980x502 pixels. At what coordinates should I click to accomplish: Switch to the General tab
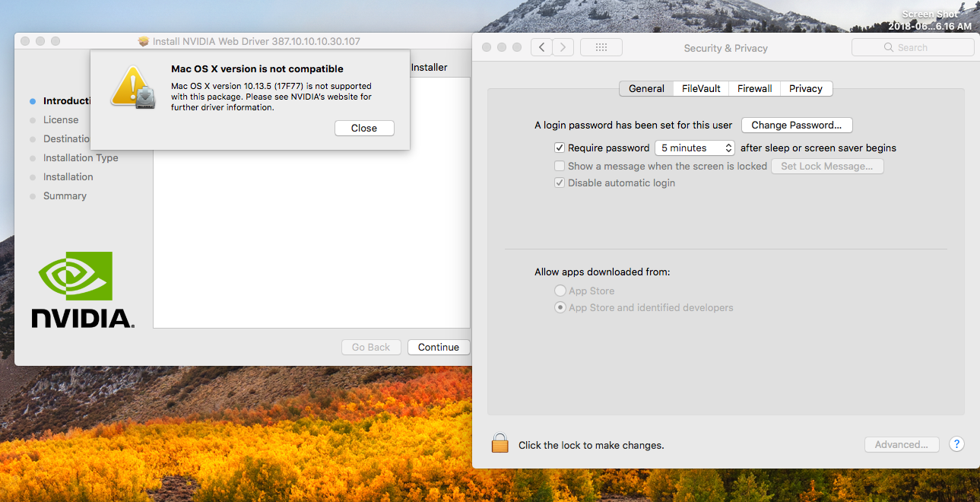[646, 88]
